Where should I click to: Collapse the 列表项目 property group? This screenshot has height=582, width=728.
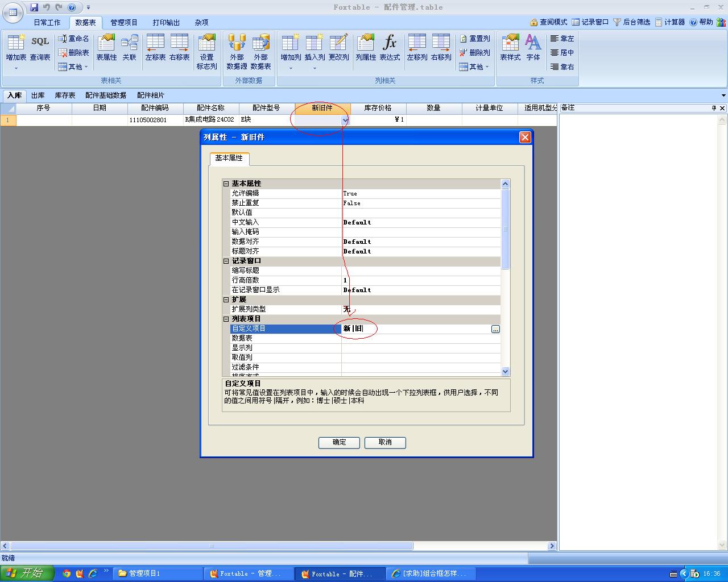[226, 319]
